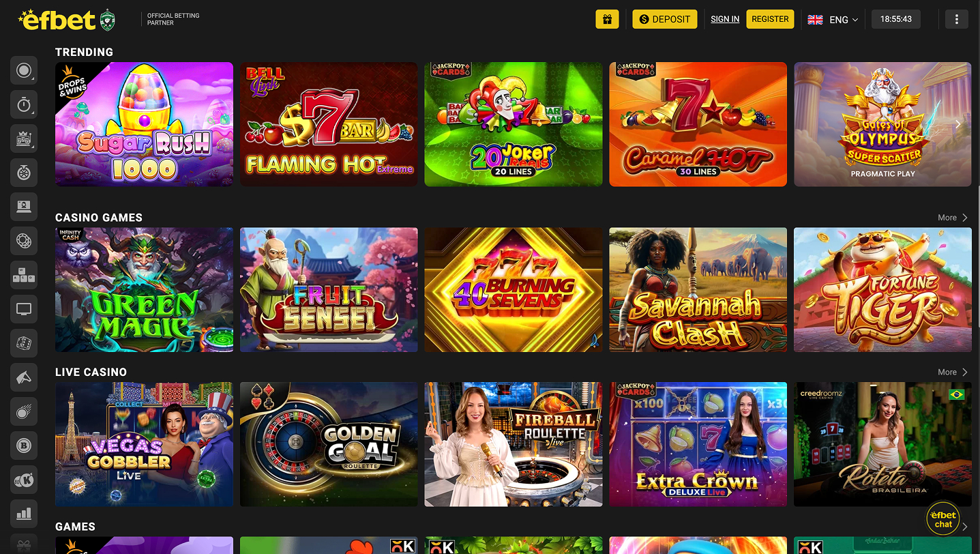Screen dimensions: 980x554
Task: Open the efbet chat bubble
Action: click(943, 519)
